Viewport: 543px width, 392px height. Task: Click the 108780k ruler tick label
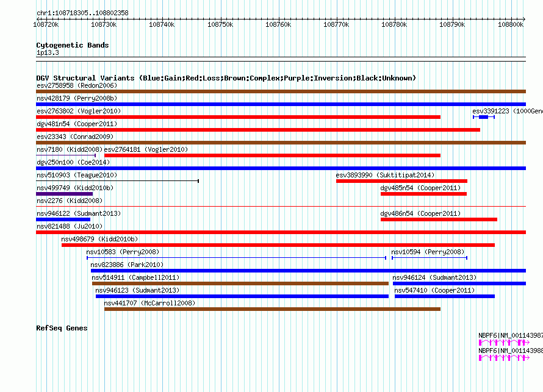[x=394, y=24]
